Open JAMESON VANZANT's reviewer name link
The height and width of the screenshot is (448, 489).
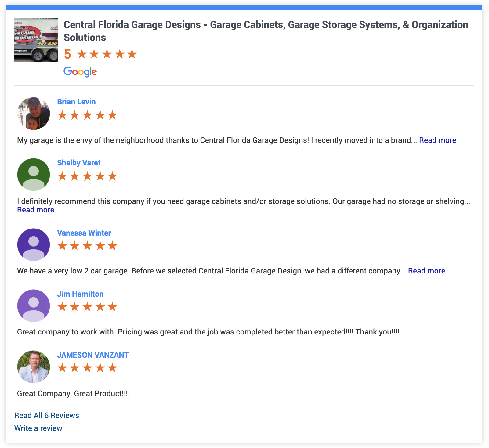[x=93, y=355]
